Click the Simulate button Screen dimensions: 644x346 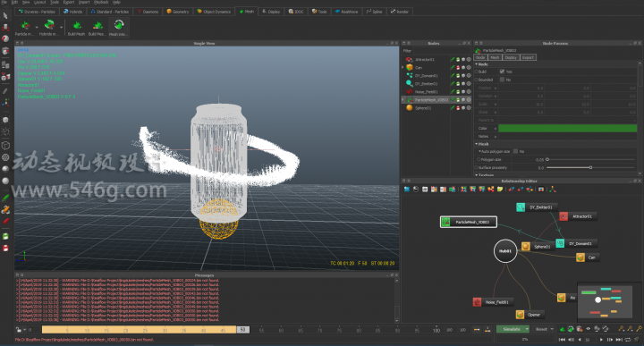[x=512, y=329]
